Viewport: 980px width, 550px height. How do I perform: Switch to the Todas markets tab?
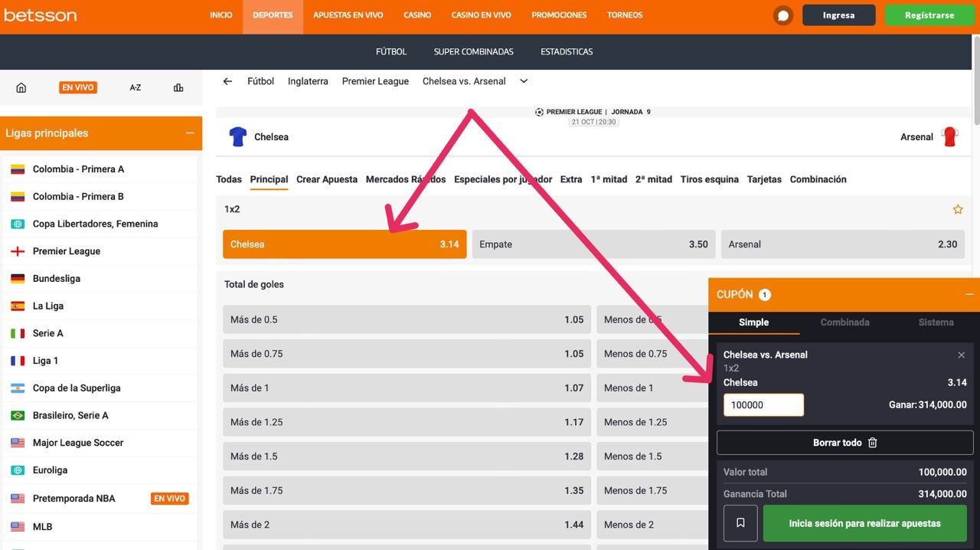click(229, 179)
